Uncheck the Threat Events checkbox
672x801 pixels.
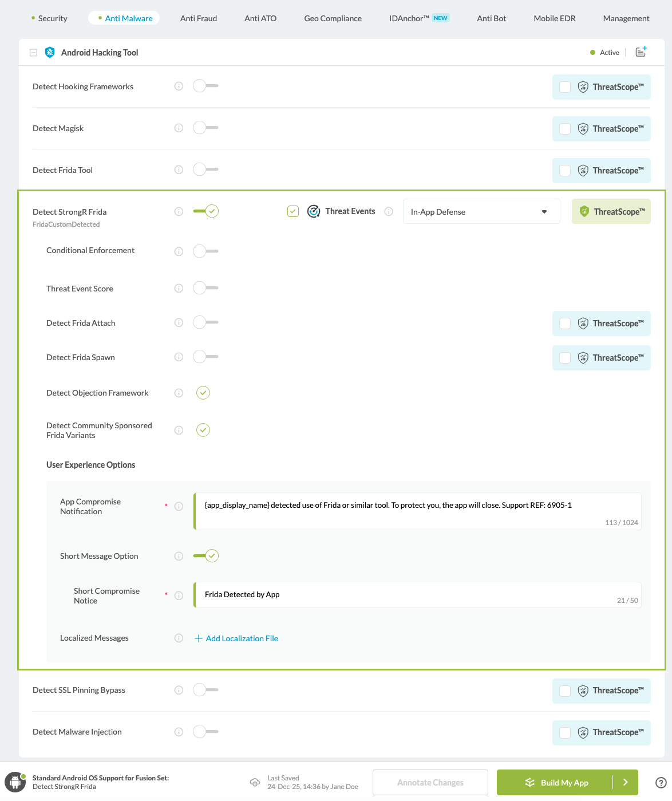[292, 211]
